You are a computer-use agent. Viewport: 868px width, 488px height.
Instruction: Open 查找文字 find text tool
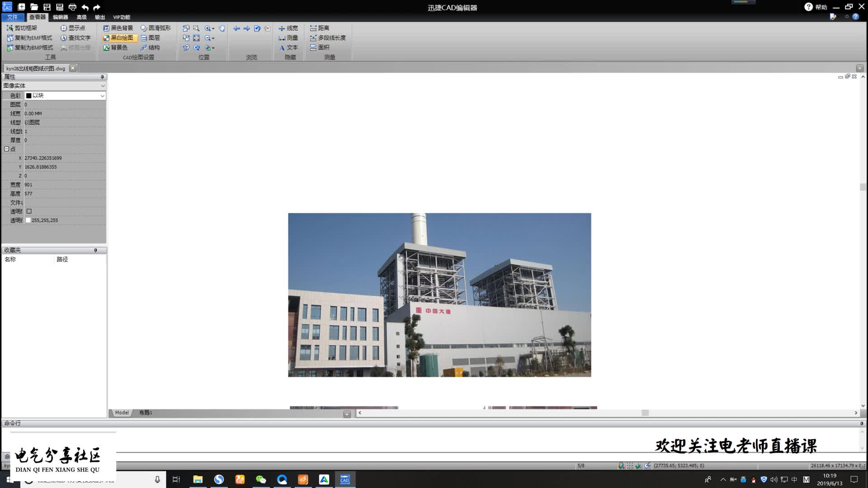tap(75, 38)
